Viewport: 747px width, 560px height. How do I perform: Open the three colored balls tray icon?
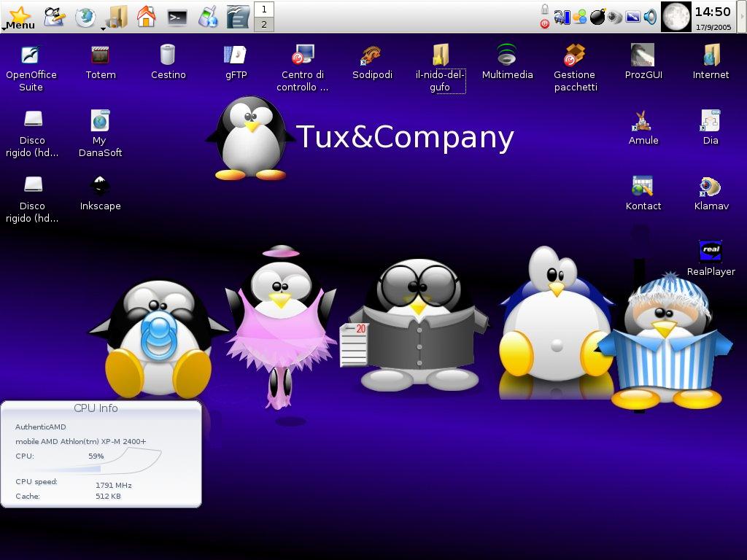click(x=580, y=17)
